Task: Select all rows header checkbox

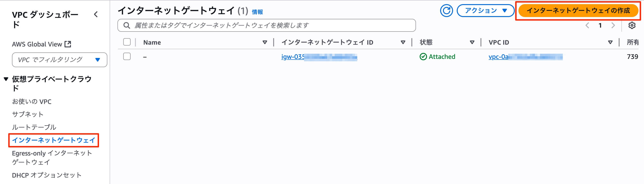Action: coord(127,42)
